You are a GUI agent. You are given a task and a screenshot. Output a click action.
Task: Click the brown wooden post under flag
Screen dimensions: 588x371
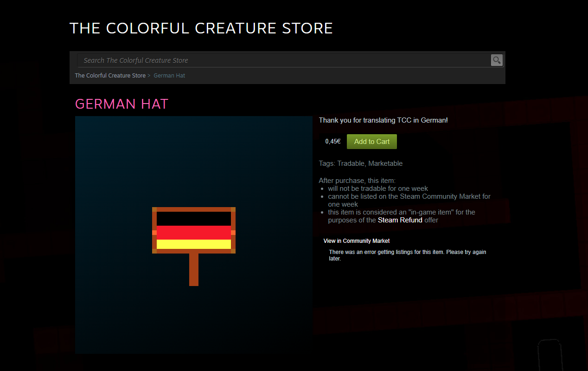point(194,270)
